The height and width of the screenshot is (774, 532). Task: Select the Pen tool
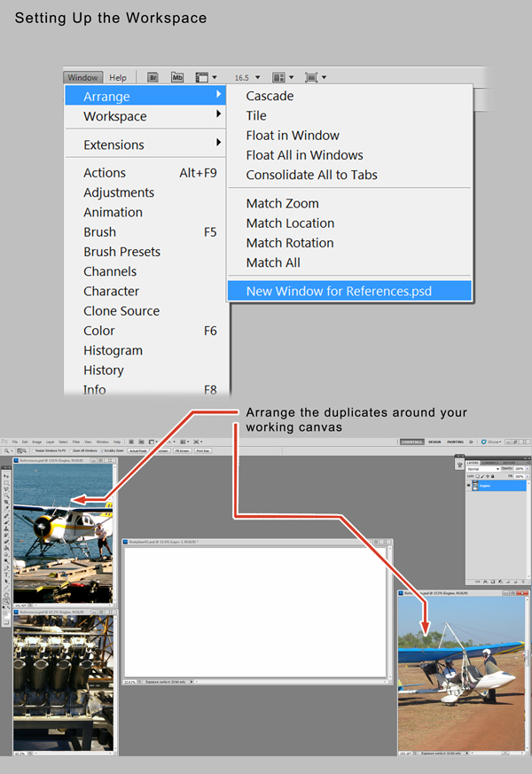point(6,568)
